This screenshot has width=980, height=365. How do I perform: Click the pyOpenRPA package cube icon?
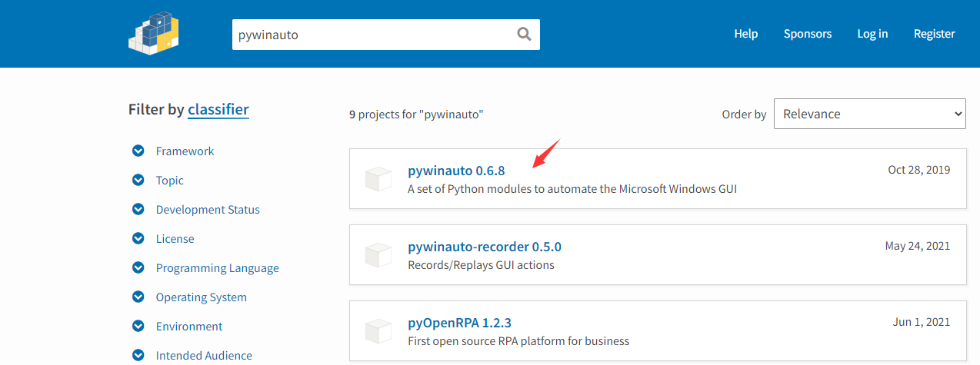tap(378, 331)
